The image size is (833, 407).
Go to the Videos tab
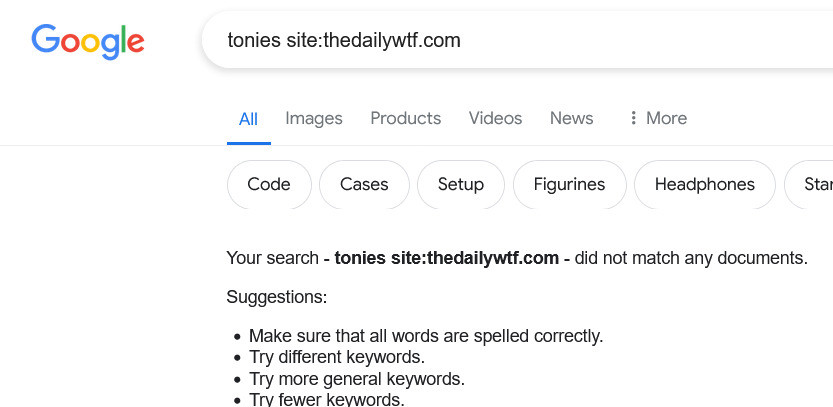pyautogui.click(x=495, y=118)
